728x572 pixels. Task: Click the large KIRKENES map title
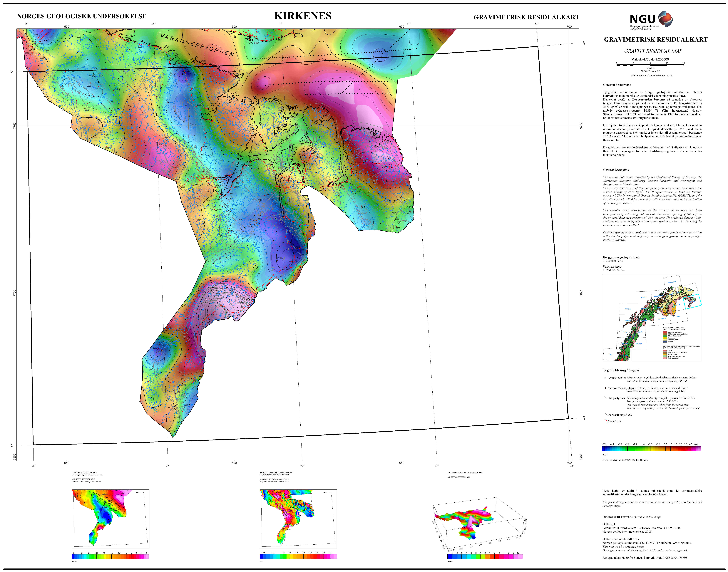point(303,16)
